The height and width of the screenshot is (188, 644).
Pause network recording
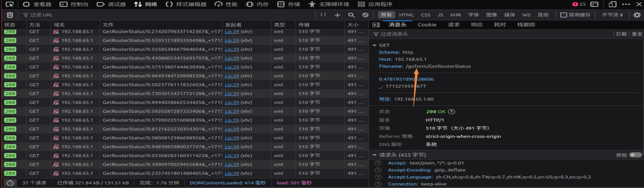pyautogui.click(x=323, y=15)
